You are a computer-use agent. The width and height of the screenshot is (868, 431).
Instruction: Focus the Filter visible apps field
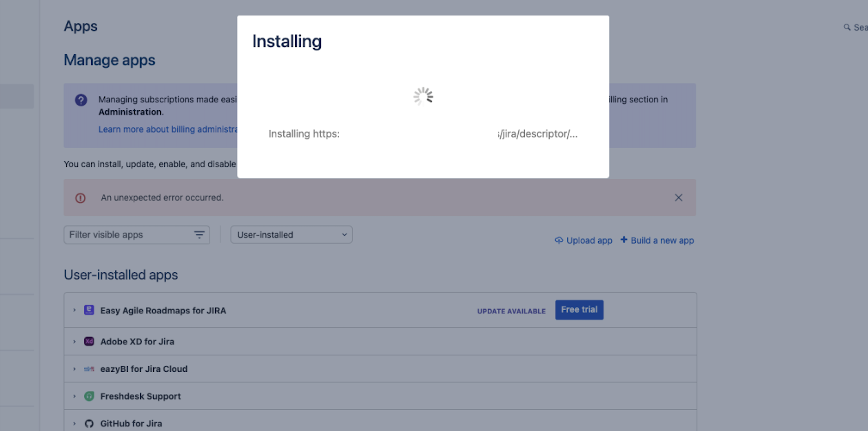[x=128, y=234]
